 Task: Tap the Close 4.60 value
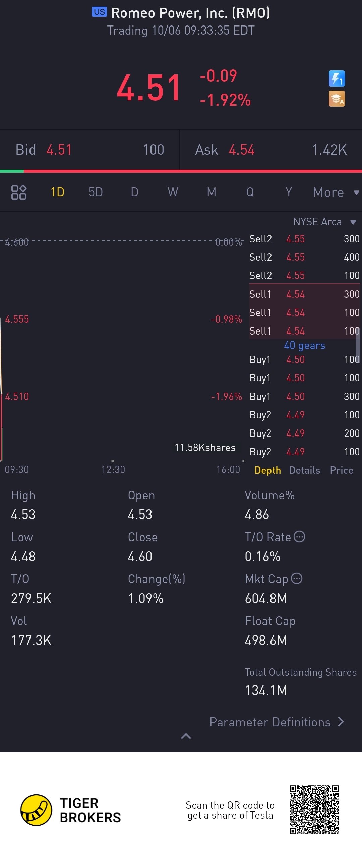(140, 556)
